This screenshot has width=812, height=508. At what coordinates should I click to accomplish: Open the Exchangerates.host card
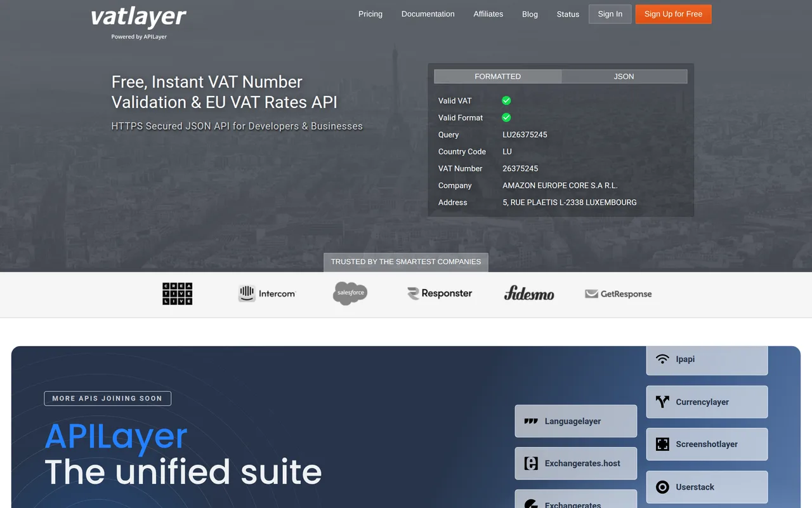(576, 464)
